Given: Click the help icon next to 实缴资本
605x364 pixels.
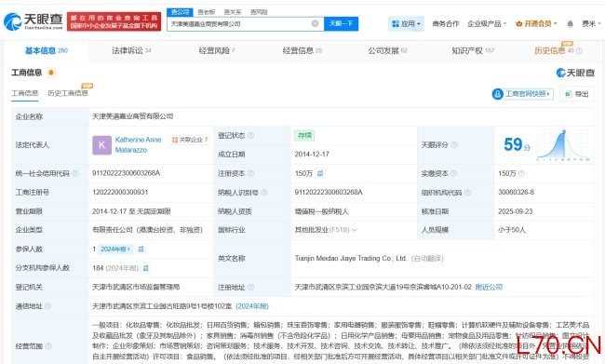Looking at the screenshot, I should point(454,173).
